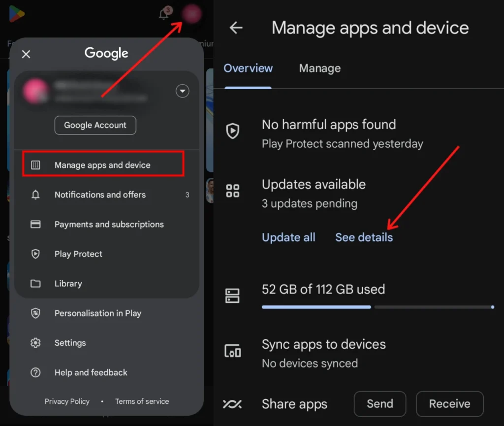Select Personalisation in Play
The height and width of the screenshot is (426, 504).
click(x=97, y=313)
